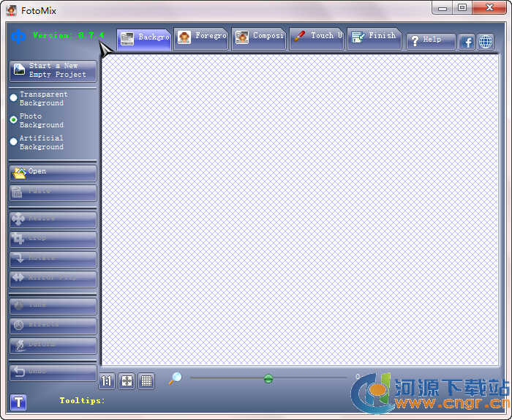Click the FotoMix logo beside the version
Image resolution: width=512 pixels, height=420 pixels.
18,36
